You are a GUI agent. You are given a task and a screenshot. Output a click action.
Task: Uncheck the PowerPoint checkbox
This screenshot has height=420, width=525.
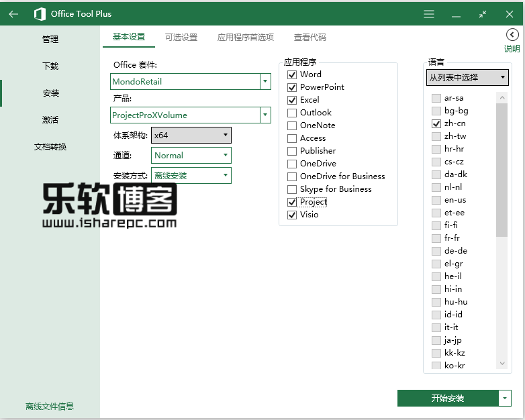pos(292,87)
